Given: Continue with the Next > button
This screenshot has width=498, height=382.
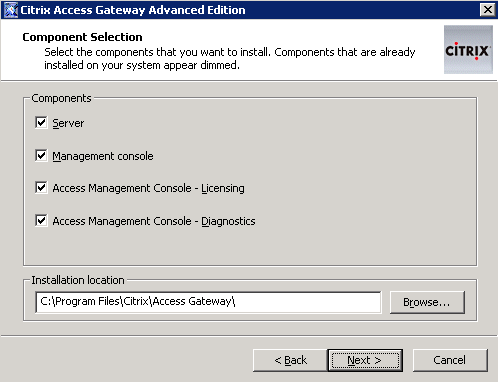Looking at the screenshot, I should [365, 360].
